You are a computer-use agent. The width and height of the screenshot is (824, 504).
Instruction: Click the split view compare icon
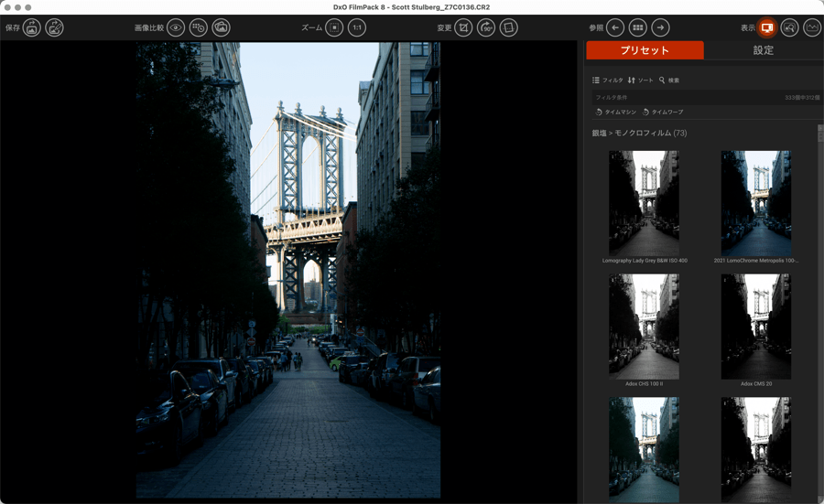[x=199, y=28]
